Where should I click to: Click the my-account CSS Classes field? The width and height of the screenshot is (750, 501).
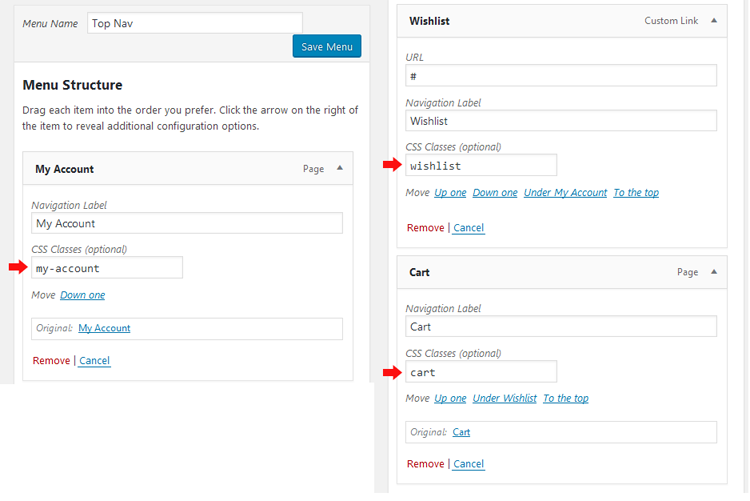(107, 268)
